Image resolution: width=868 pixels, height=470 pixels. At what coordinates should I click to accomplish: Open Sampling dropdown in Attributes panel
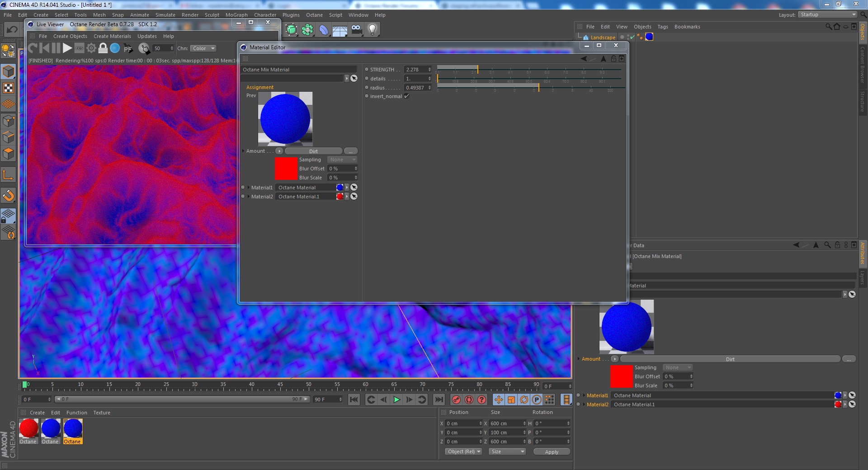tap(678, 367)
